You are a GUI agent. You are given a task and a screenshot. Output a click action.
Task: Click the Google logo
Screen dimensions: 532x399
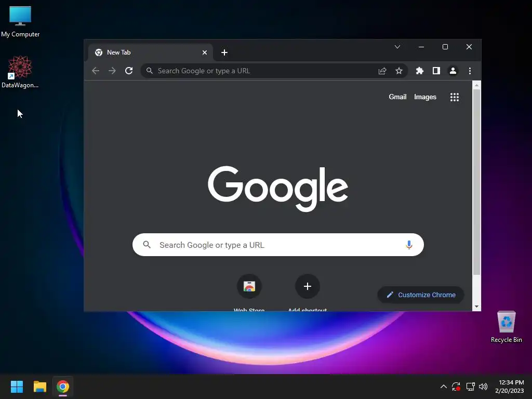tap(278, 188)
